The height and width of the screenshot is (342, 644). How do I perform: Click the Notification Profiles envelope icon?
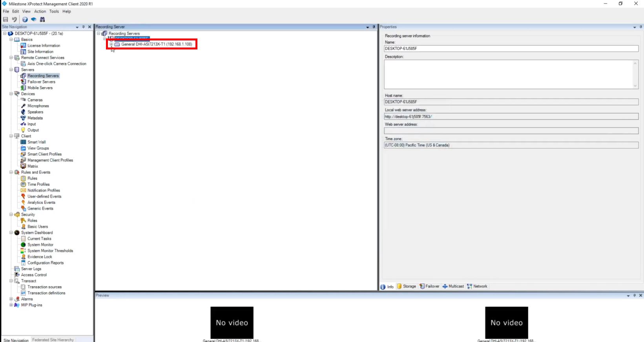(x=23, y=190)
